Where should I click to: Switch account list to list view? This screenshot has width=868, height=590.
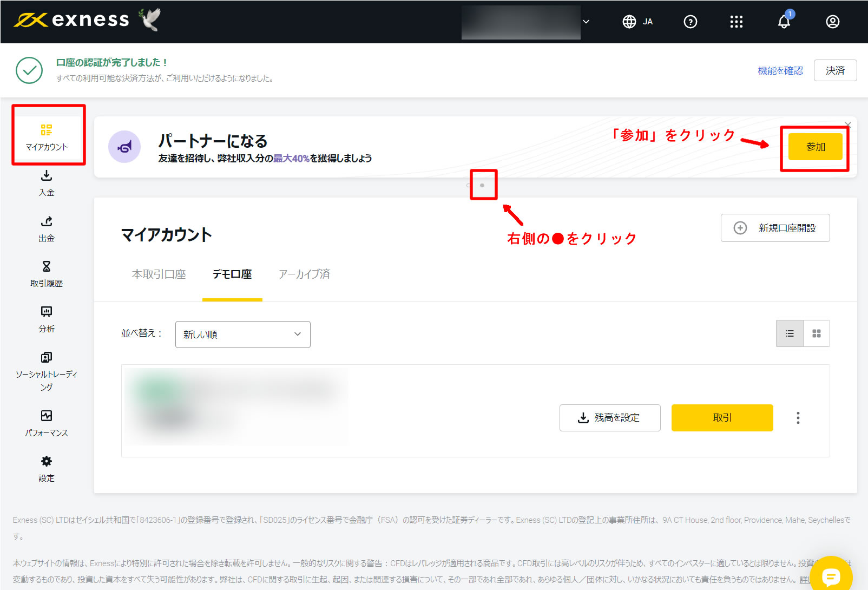[790, 333]
